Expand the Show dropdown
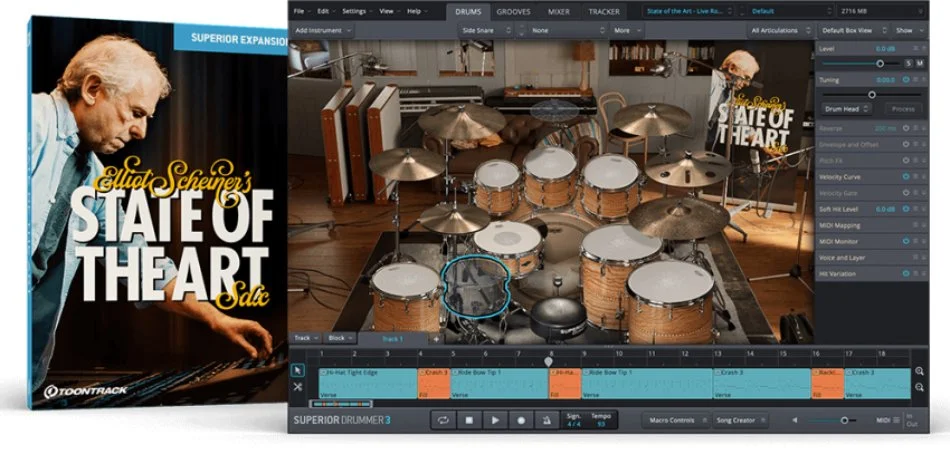 click(x=909, y=30)
